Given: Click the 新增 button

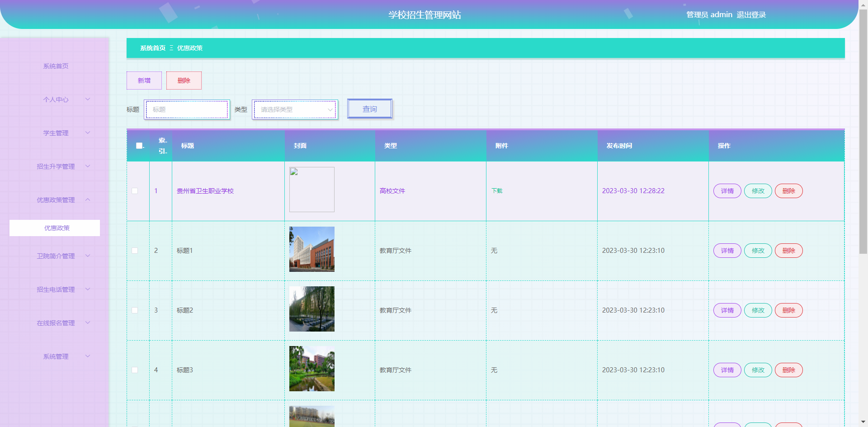Looking at the screenshot, I should click(x=144, y=81).
